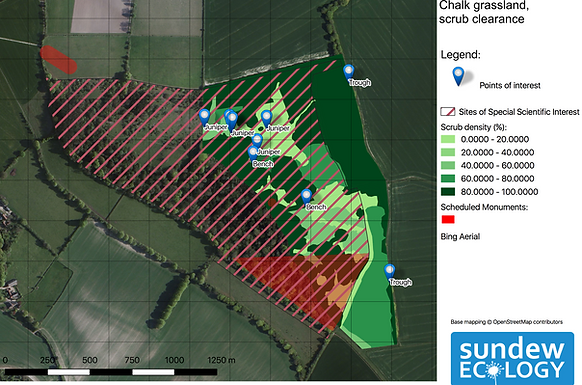Click the 'Sites of Special Scientific Interest' label
The height and width of the screenshot is (385, 582).
click(x=519, y=112)
